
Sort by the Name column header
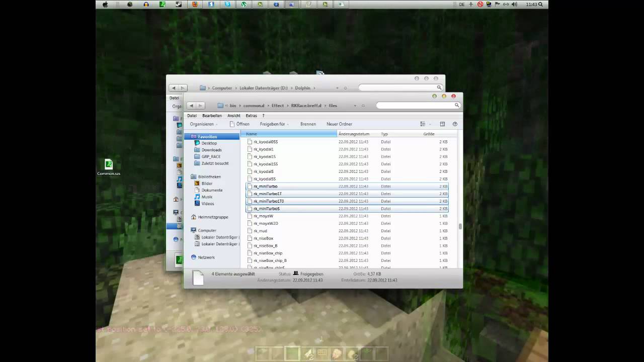pos(289,134)
